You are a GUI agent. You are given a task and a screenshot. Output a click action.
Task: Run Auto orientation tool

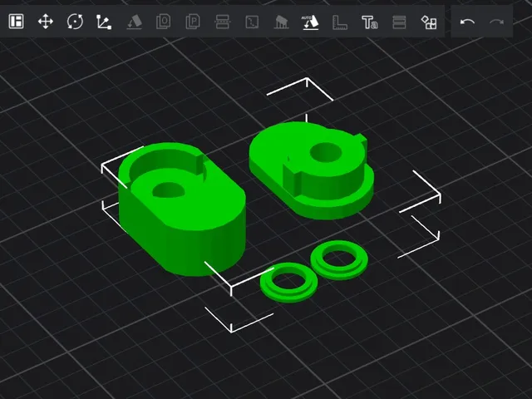point(310,22)
